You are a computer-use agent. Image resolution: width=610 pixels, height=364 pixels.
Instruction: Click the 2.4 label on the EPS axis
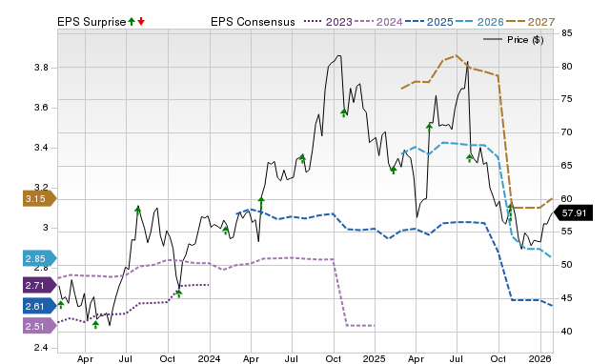pyautogui.click(x=41, y=348)
